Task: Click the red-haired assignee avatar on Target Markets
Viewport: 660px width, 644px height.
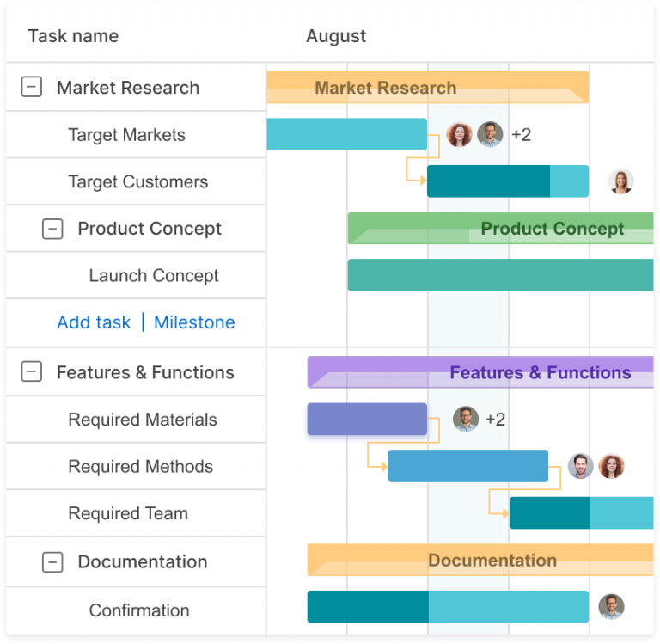Action: (x=459, y=135)
